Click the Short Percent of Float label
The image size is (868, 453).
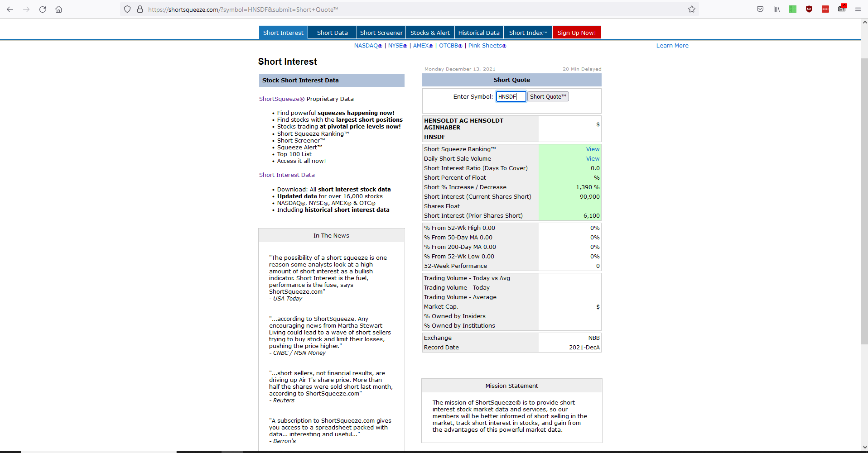[x=455, y=178]
